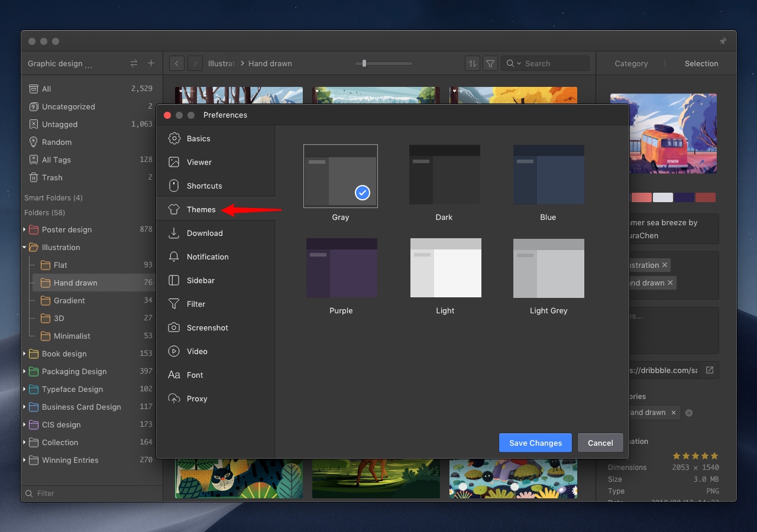Image resolution: width=757 pixels, height=532 pixels.
Task: Select the Light Grey theme
Action: tap(549, 268)
